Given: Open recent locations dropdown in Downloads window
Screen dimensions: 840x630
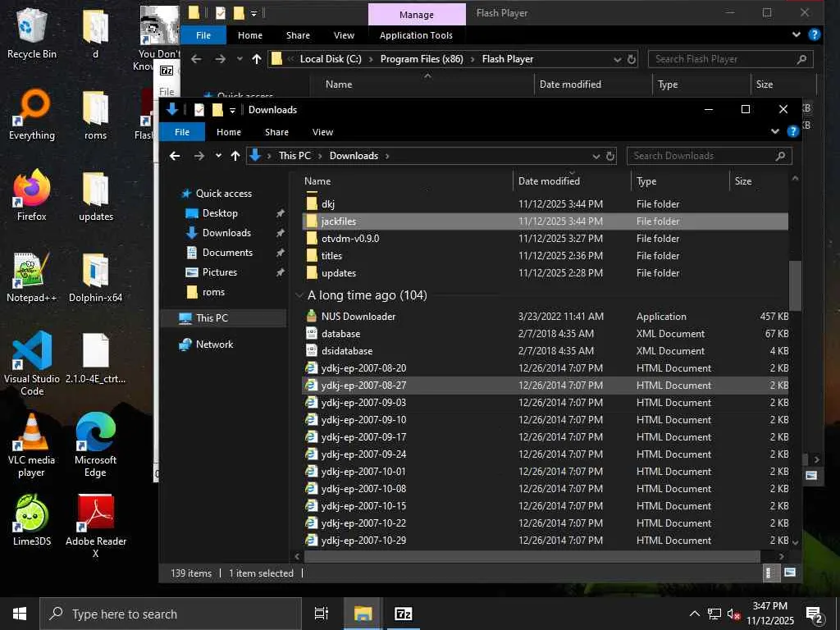Looking at the screenshot, I should click(x=218, y=156).
